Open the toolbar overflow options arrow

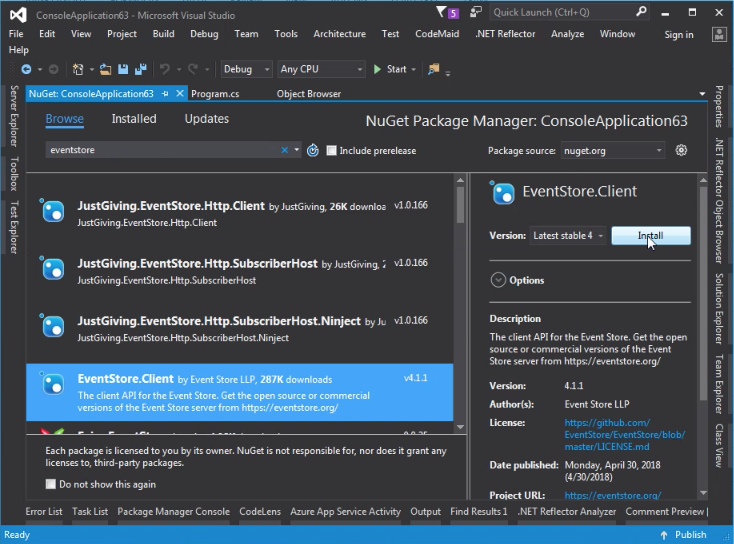coord(448,73)
